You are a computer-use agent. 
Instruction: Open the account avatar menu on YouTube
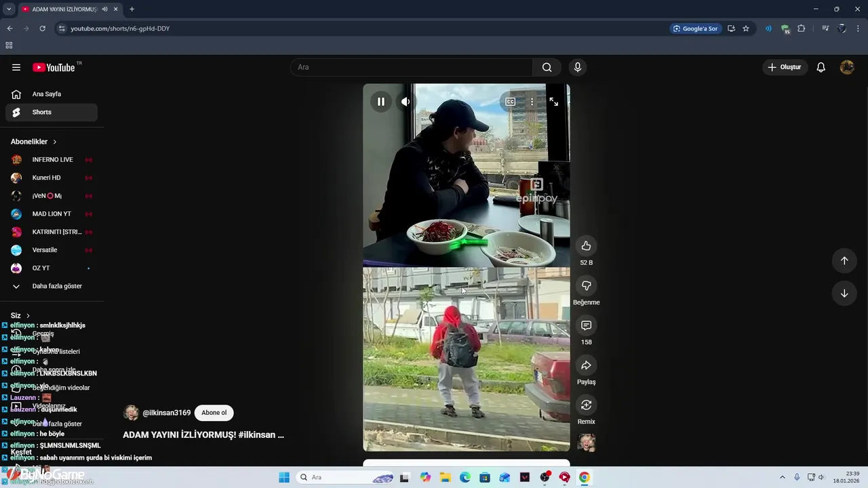847,67
